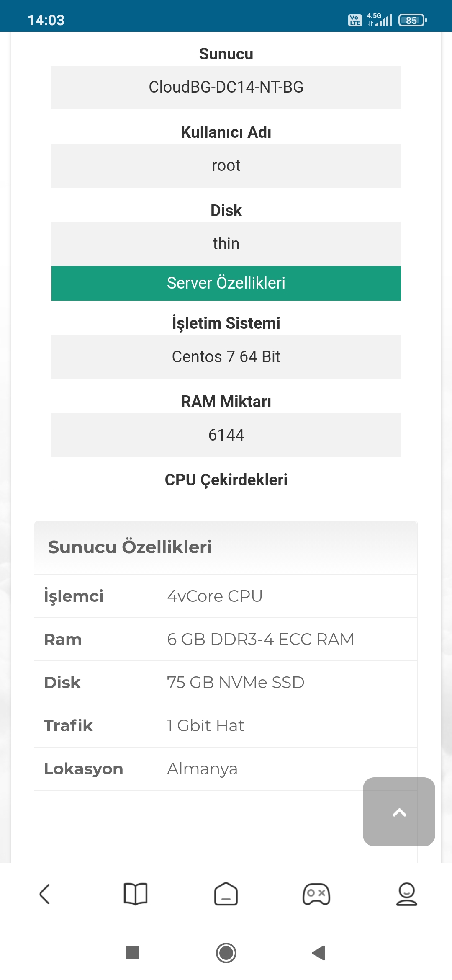Tap the Android home circle button

[x=226, y=953]
